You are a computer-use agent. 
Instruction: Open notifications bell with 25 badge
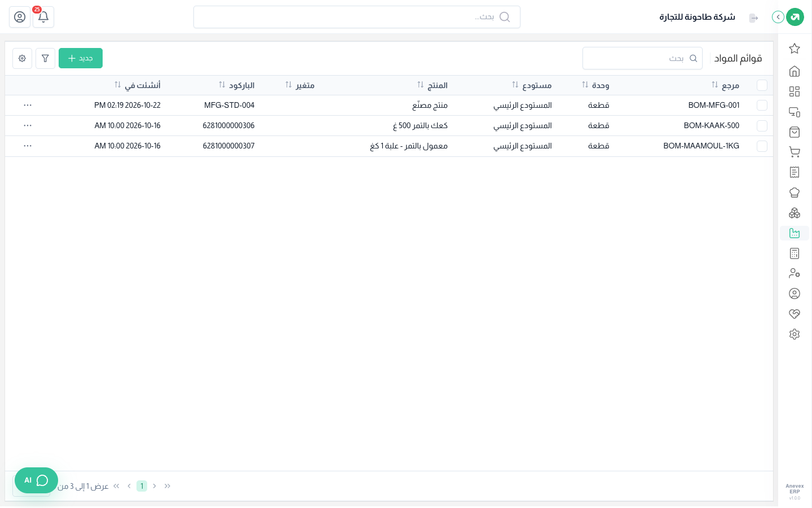[x=43, y=17]
